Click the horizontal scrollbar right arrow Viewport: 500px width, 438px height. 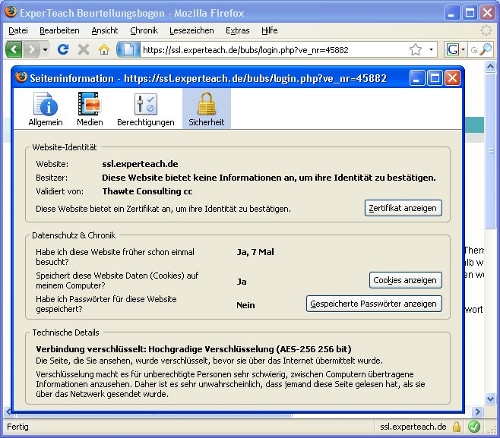click(478, 412)
